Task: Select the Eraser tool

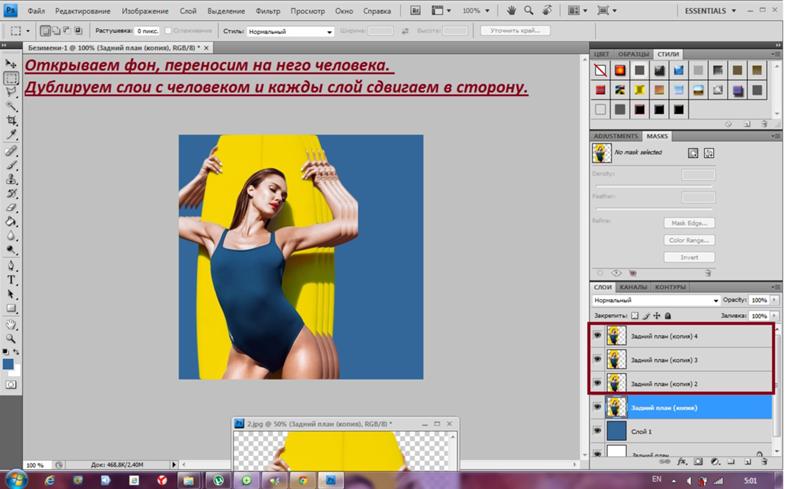Action: coord(11,208)
